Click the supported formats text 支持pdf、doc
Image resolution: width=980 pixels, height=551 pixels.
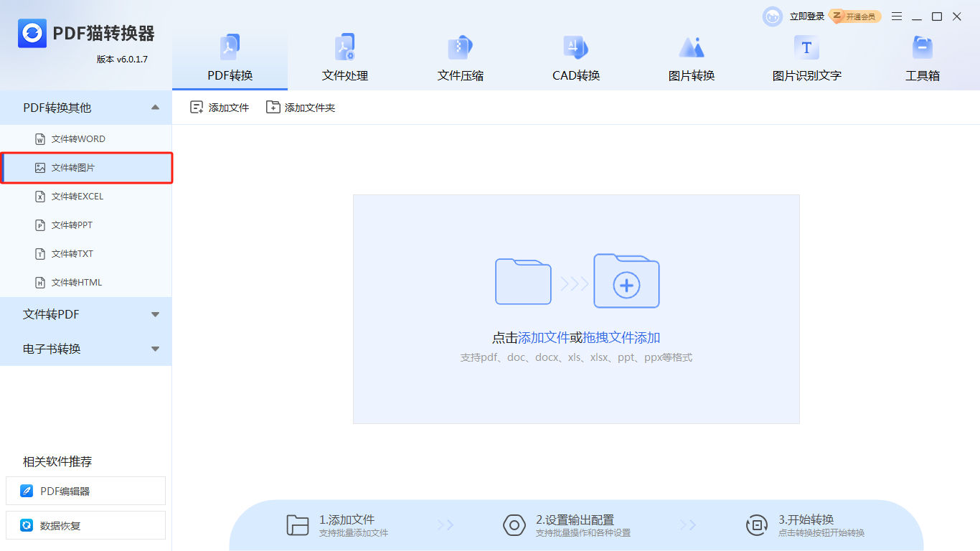576,357
